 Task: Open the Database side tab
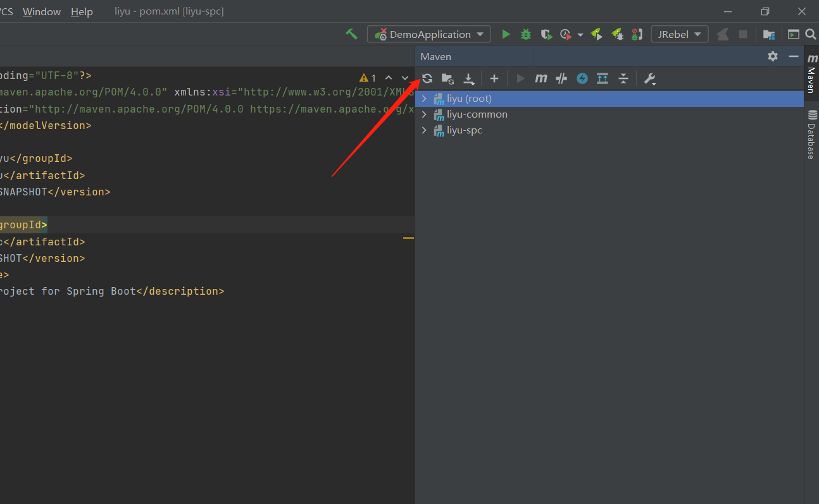click(811, 134)
